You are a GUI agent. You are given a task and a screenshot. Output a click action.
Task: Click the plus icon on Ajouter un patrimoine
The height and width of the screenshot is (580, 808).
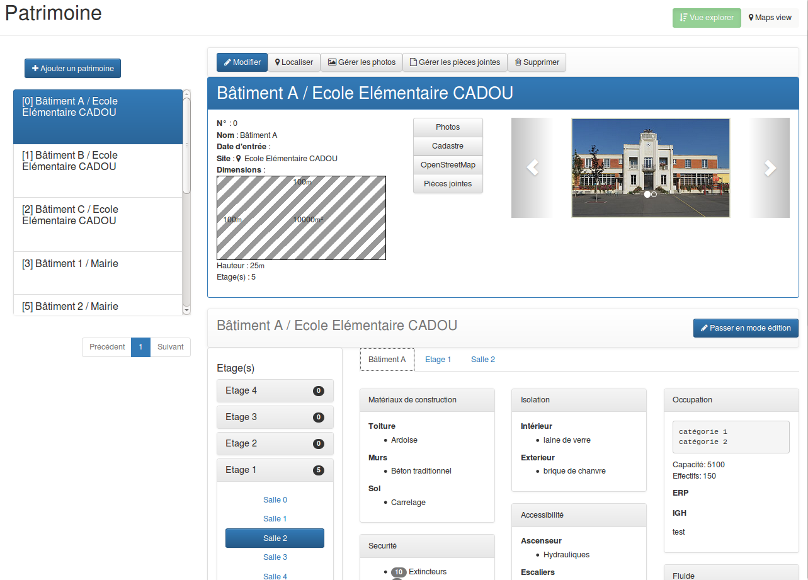coord(33,68)
